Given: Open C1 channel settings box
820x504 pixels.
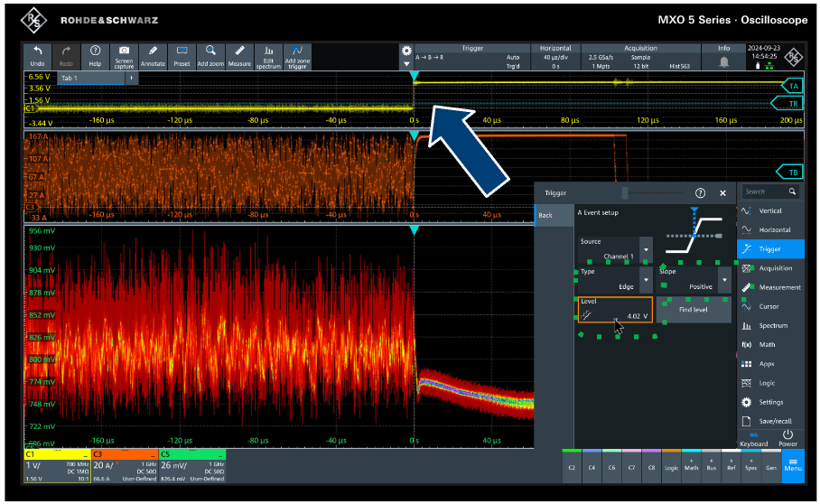Looking at the screenshot, I should click(57, 466).
